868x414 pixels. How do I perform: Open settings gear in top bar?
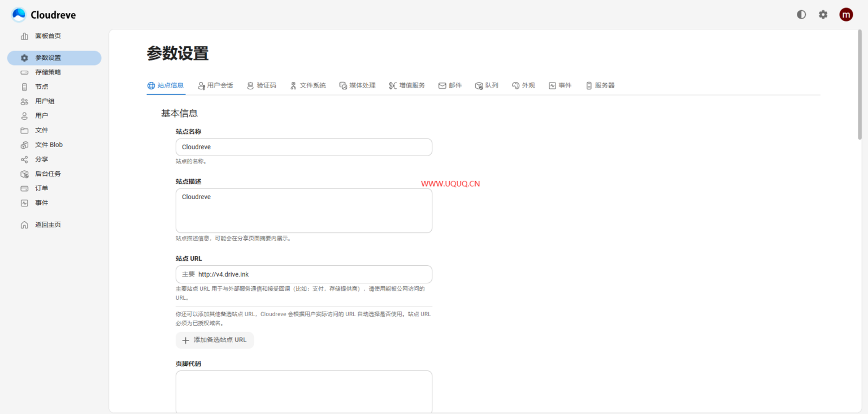tap(823, 15)
